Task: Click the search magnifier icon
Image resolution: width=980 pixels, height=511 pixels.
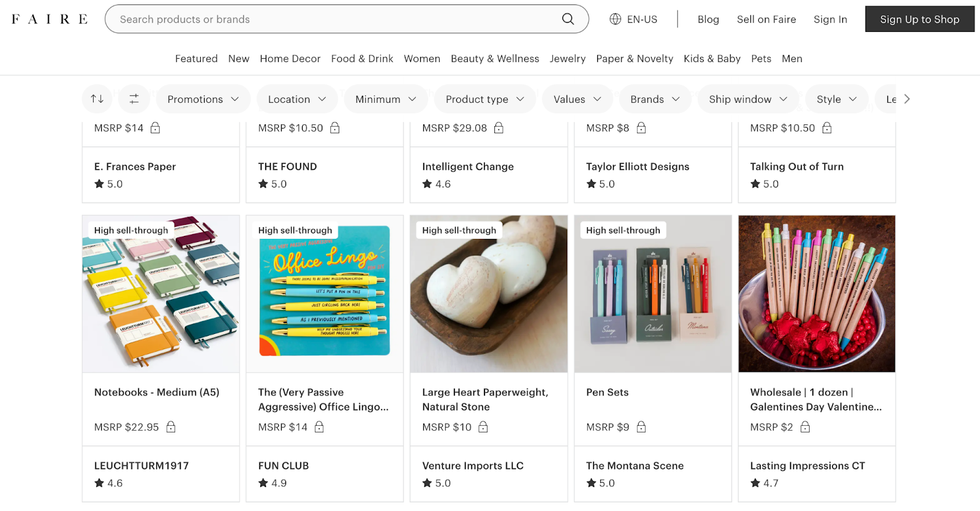Action: pyautogui.click(x=568, y=19)
